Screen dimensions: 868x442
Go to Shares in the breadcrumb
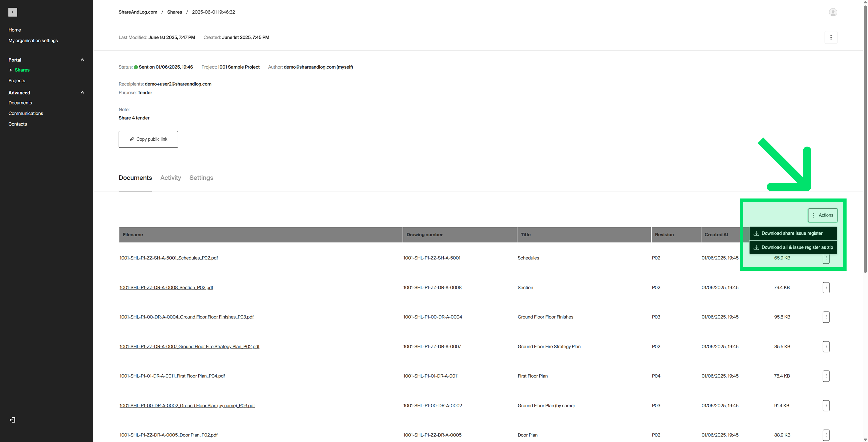click(174, 12)
